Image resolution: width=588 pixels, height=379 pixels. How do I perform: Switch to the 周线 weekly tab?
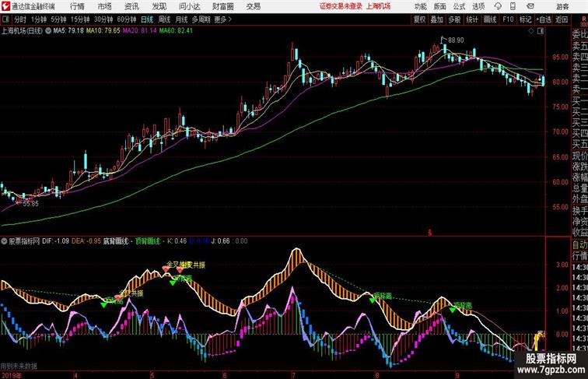(164, 19)
